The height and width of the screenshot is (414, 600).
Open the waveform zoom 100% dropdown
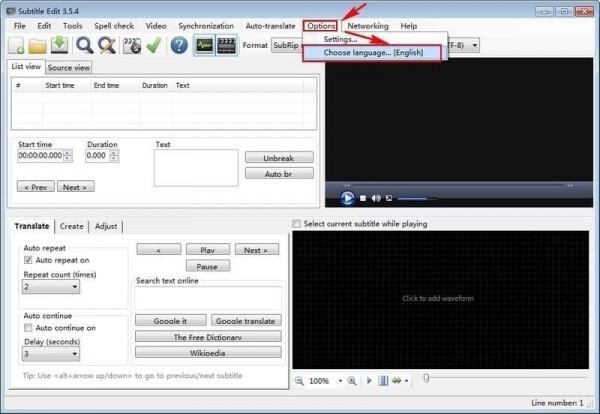(x=340, y=381)
